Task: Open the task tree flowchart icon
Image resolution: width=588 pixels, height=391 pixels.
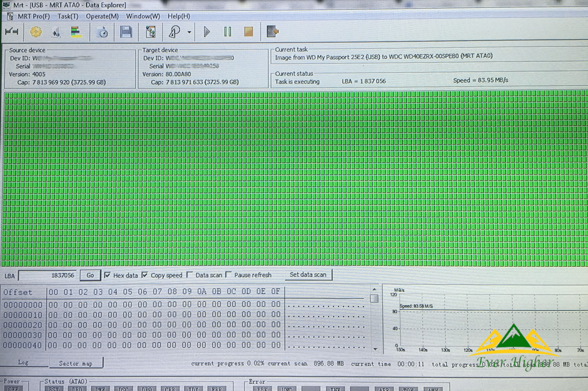Action: [x=151, y=32]
